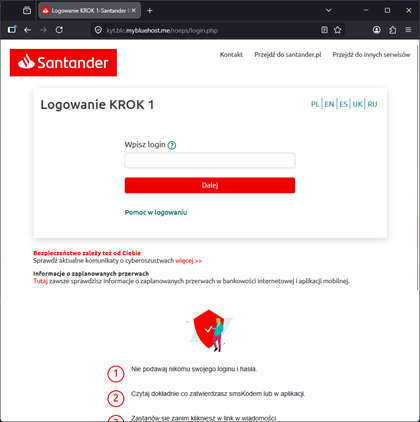The width and height of the screenshot is (420, 422).
Task: Open the extensions puzzle icon
Action: (x=393, y=30)
